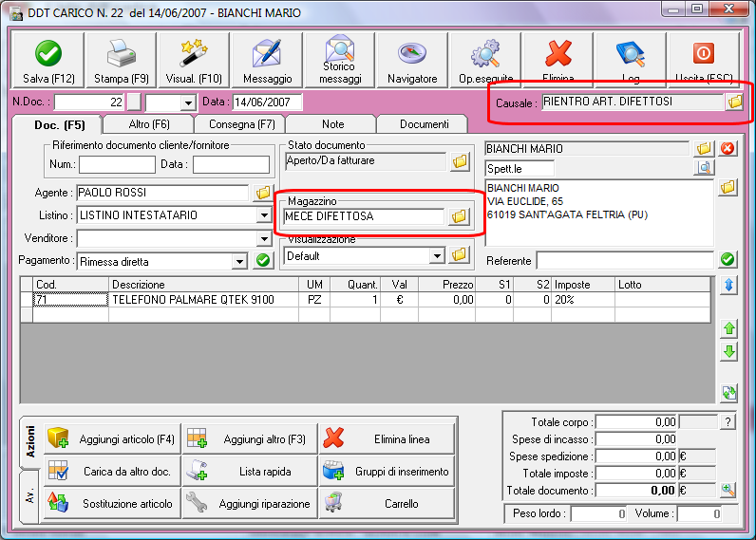Click Aggiungi riparazione
This screenshot has height=540, width=756.
[250, 503]
